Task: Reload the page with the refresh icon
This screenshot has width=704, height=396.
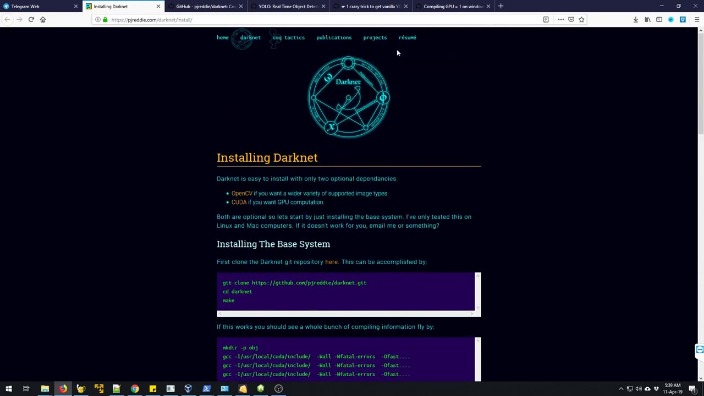Action: point(31,20)
